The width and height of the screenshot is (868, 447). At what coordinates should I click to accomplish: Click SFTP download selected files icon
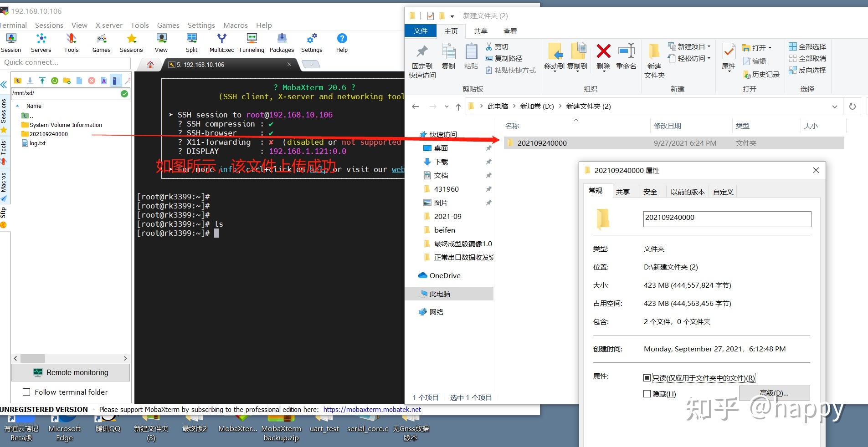click(30, 81)
